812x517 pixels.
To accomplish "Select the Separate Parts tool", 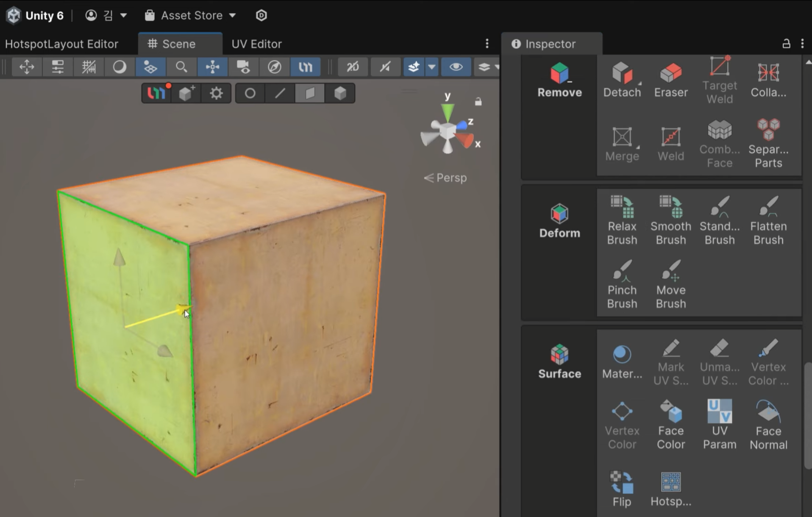I will click(768, 144).
